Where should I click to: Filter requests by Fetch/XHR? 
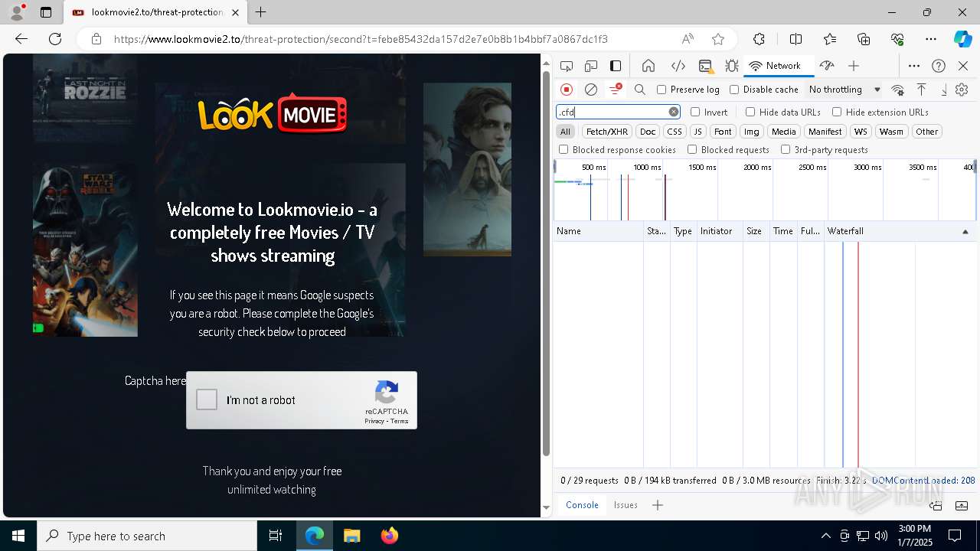point(607,132)
